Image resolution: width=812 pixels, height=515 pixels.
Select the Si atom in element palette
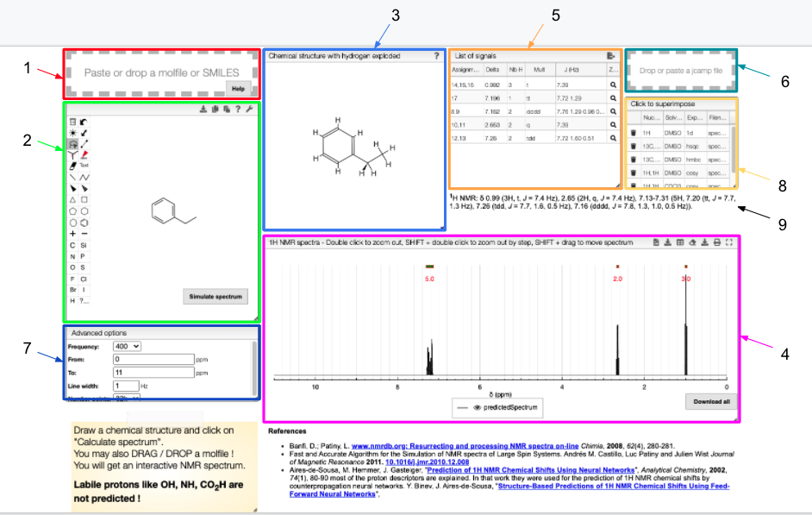84,246
